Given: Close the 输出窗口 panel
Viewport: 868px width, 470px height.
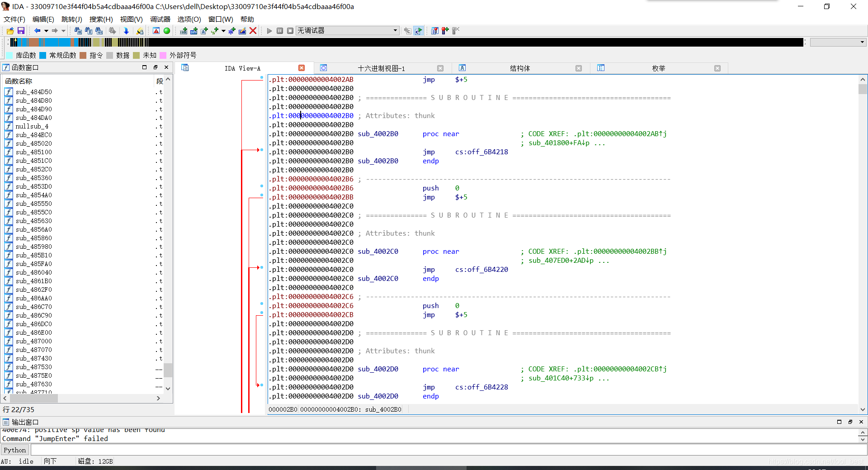Looking at the screenshot, I should 861,422.
